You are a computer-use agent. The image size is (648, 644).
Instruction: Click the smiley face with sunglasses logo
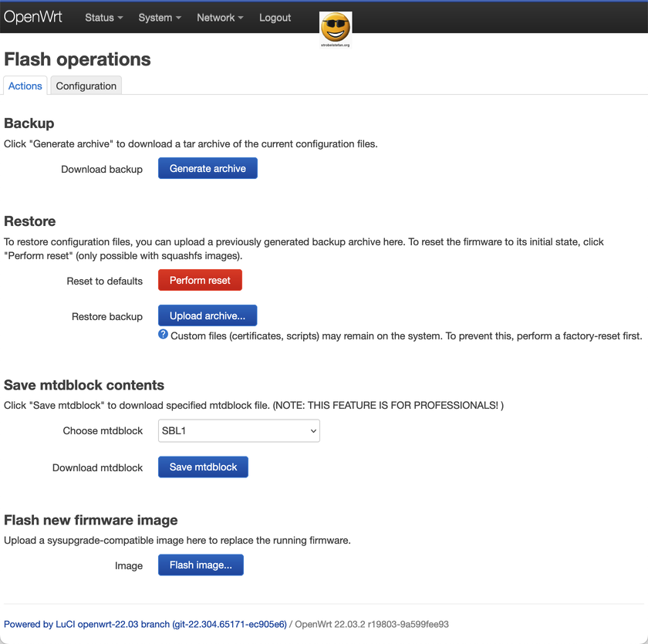coord(335,27)
